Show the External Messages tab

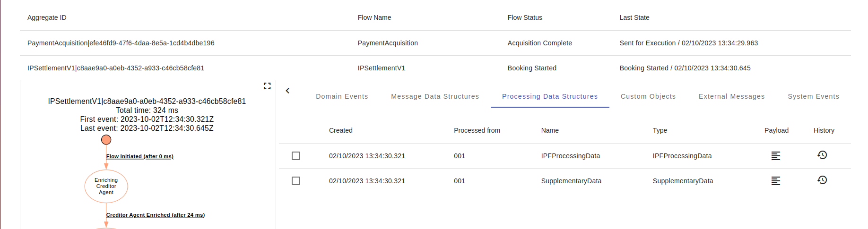[731, 96]
